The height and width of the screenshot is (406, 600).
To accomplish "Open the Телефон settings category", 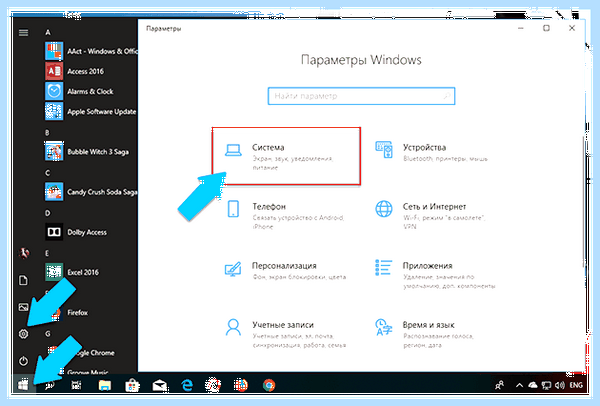I will [285, 215].
